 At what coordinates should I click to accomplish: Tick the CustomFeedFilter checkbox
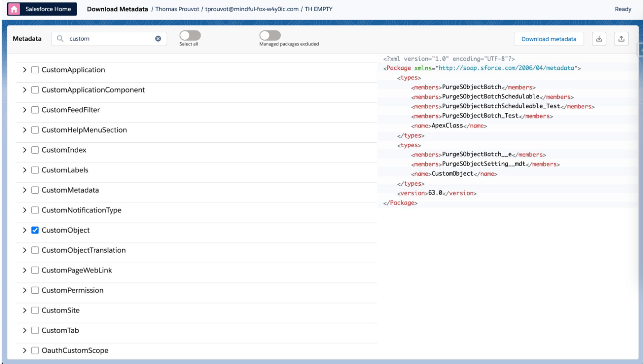35,110
